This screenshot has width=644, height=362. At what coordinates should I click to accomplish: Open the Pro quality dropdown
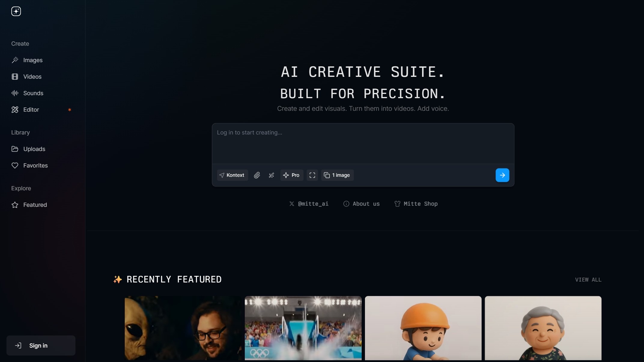pyautogui.click(x=291, y=175)
